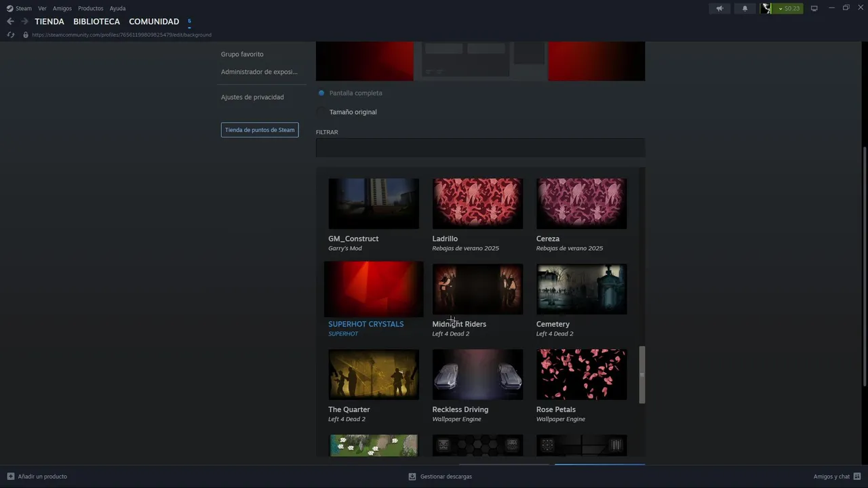Click the 'Garry's Mod' subtitle text
The width and height of the screenshot is (868, 488).
(x=345, y=248)
